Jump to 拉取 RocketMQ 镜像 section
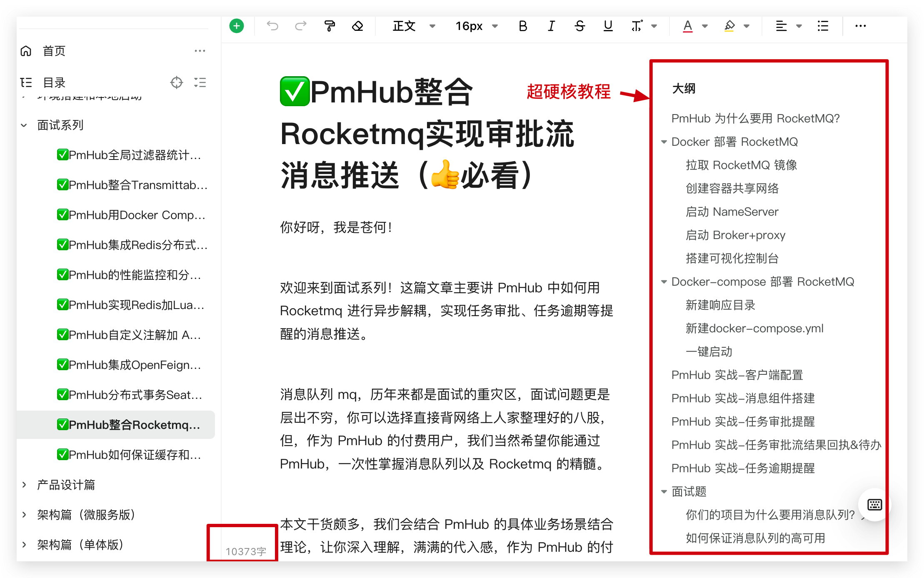Image resolution: width=924 pixels, height=578 pixels. click(742, 165)
